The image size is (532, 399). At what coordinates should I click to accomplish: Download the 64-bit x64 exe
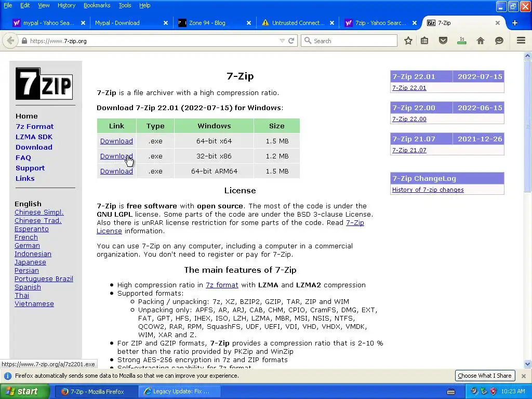[116, 141]
